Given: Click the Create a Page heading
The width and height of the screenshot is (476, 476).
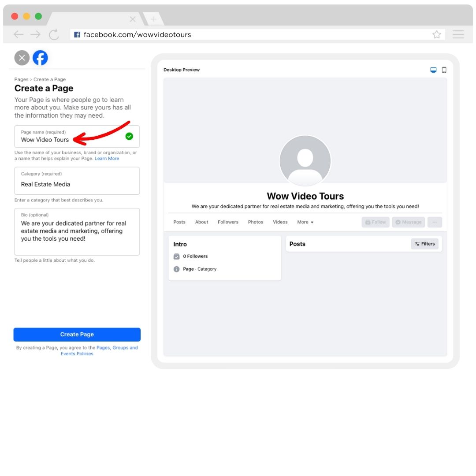Looking at the screenshot, I should [x=44, y=88].
